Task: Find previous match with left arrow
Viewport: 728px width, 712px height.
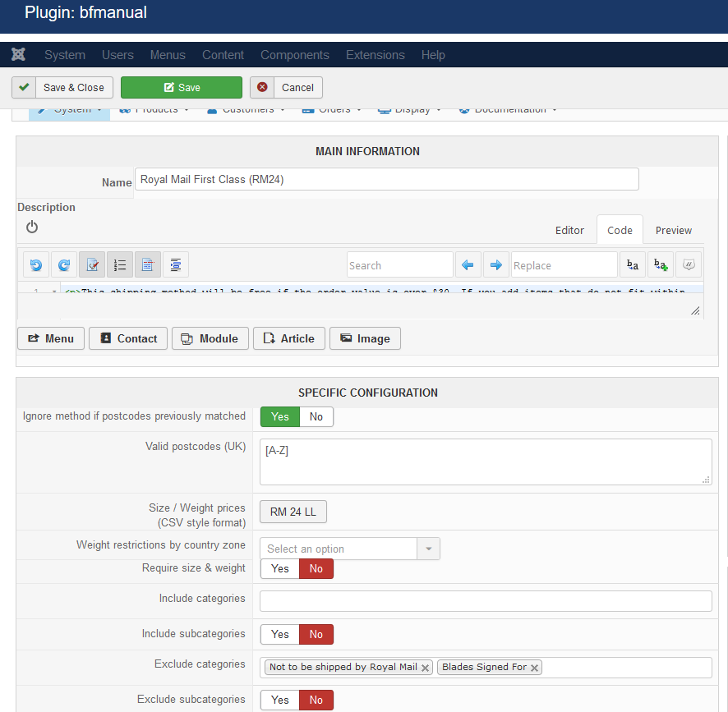Action: click(x=468, y=264)
